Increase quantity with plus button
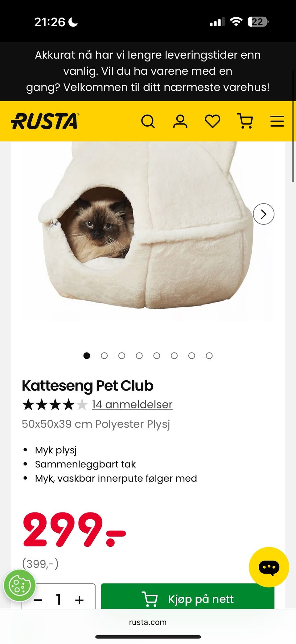 pyautogui.click(x=79, y=600)
